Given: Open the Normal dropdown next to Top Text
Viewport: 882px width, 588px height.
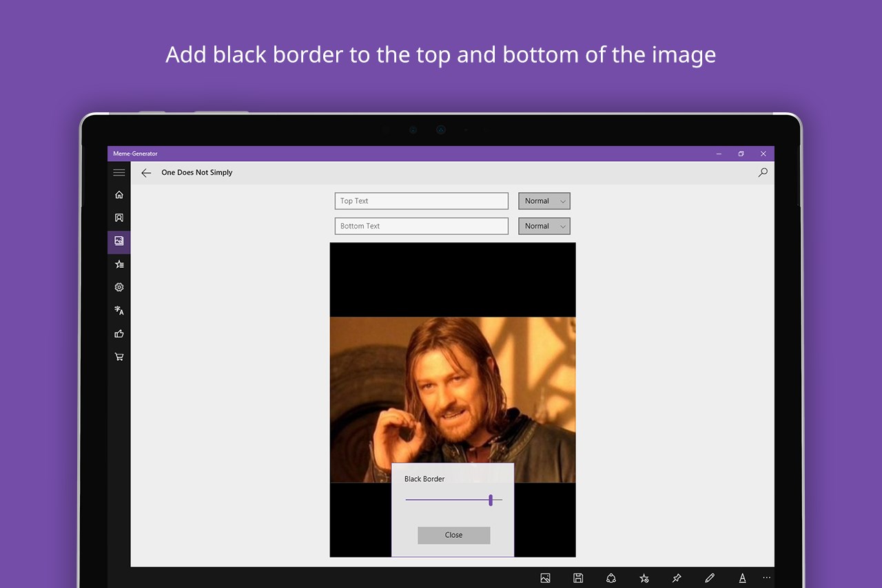Looking at the screenshot, I should coord(544,200).
